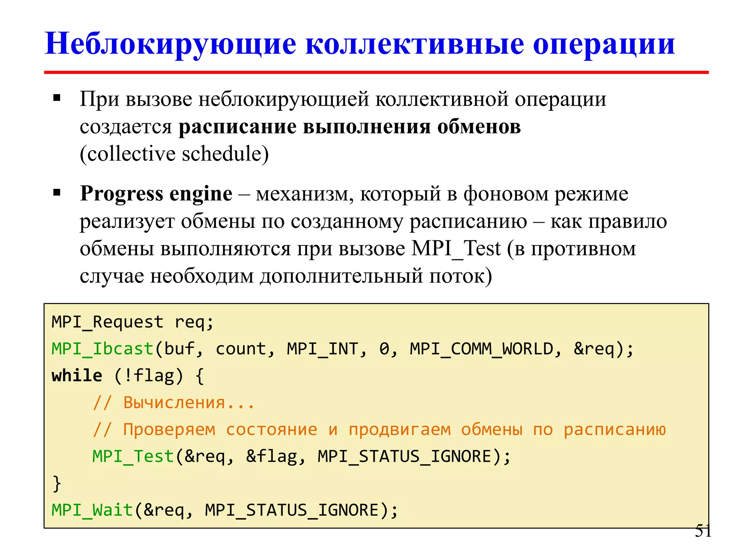Click the code line 'MPI_Request req;'

tap(132, 323)
